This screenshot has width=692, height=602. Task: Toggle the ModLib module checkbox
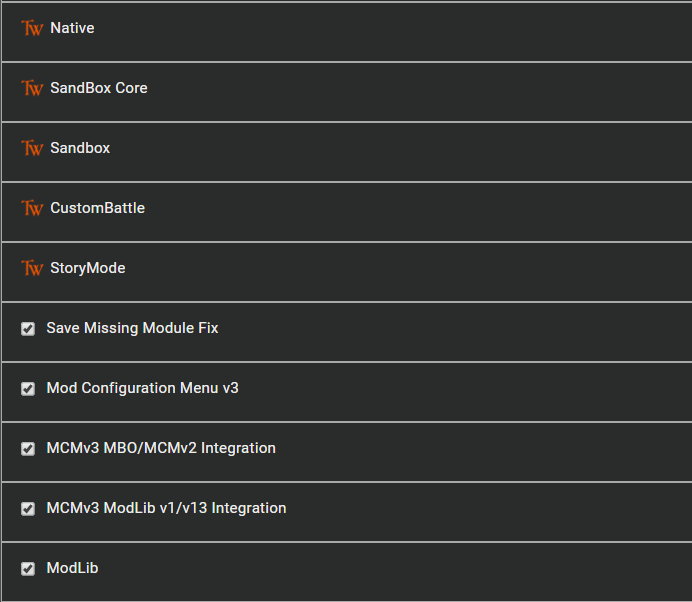(x=28, y=569)
